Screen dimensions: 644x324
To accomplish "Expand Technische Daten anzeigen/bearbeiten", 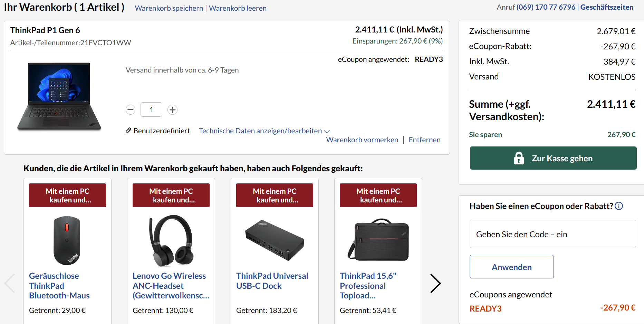I will tap(264, 131).
